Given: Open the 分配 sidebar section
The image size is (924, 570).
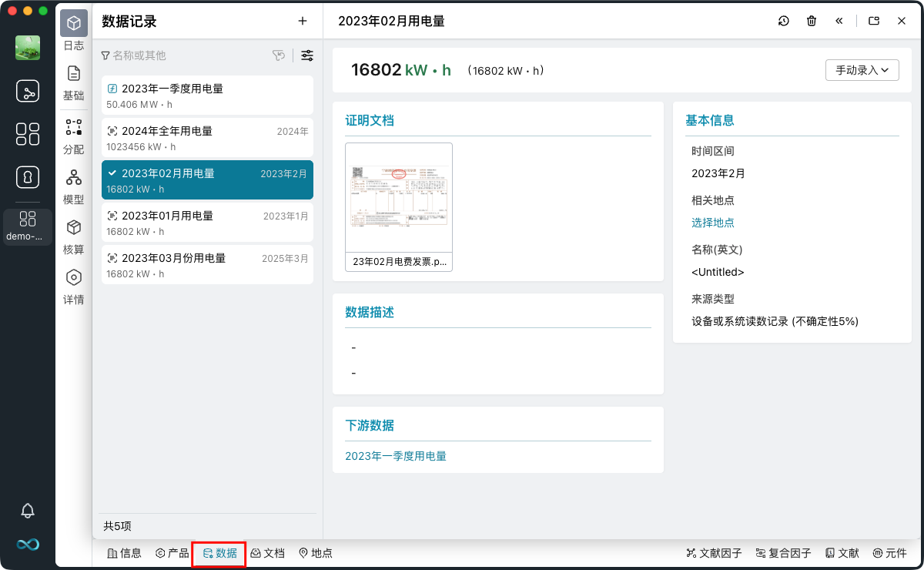Looking at the screenshot, I should [74, 137].
